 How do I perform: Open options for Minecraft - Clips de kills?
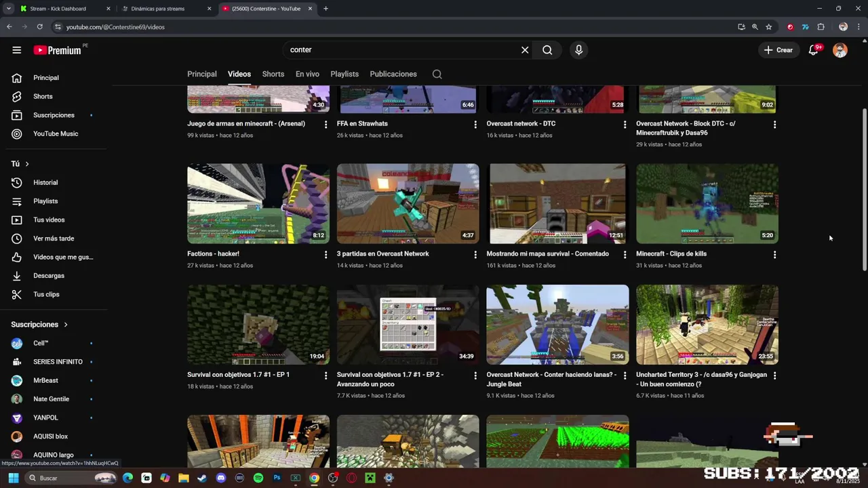pyautogui.click(x=774, y=255)
